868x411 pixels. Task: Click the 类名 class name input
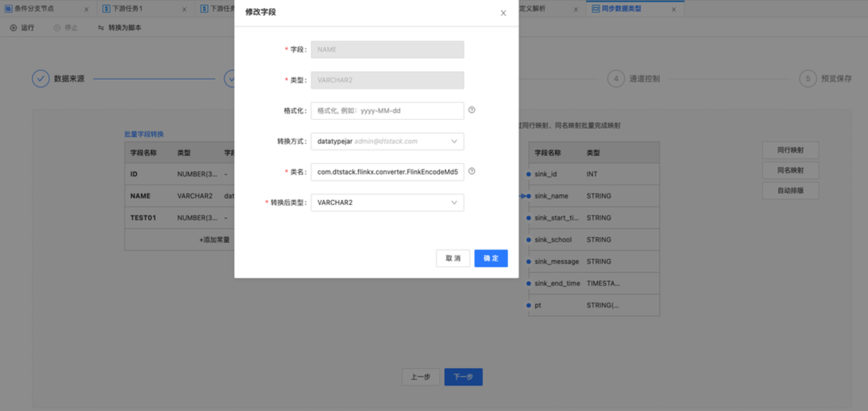[x=387, y=172]
